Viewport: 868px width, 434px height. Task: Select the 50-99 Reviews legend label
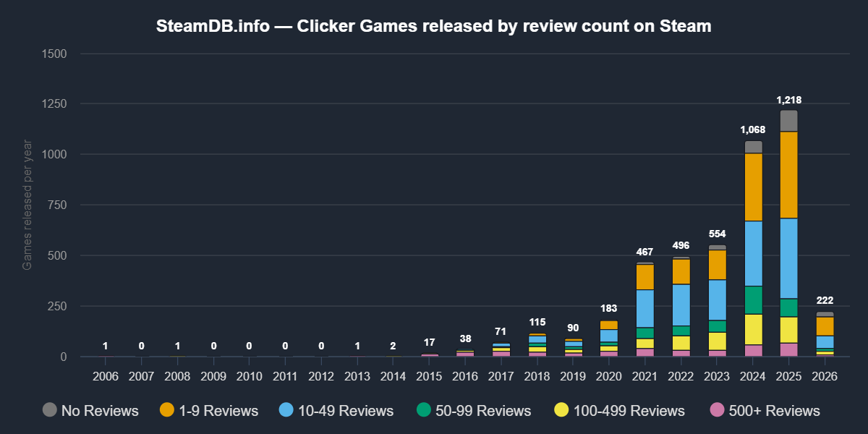tap(482, 411)
